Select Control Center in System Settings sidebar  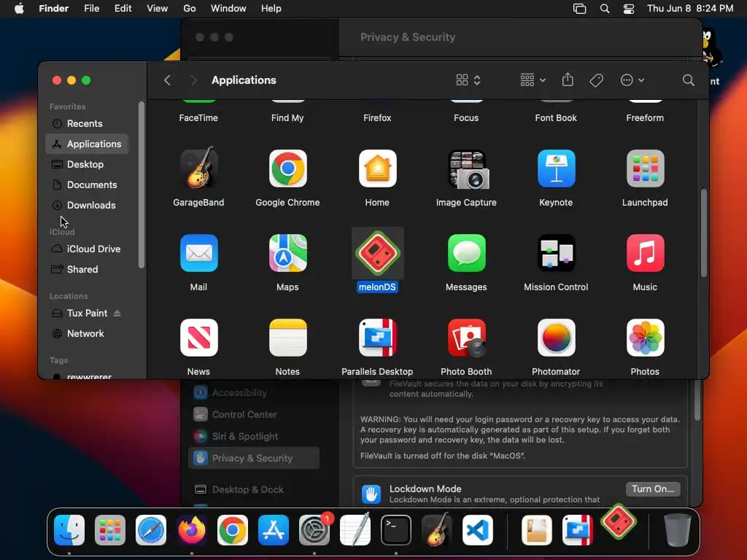(x=253, y=414)
